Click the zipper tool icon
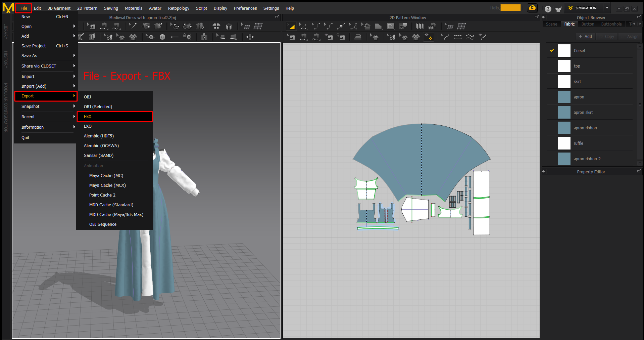Screen dimensions: 644x340 pyautogui.click(x=204, y=37)
